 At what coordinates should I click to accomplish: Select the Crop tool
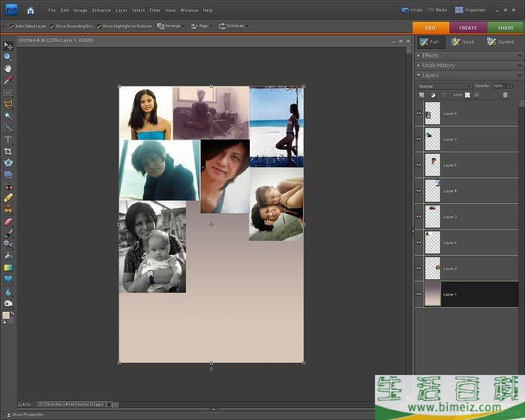click(x=8, y=151)
